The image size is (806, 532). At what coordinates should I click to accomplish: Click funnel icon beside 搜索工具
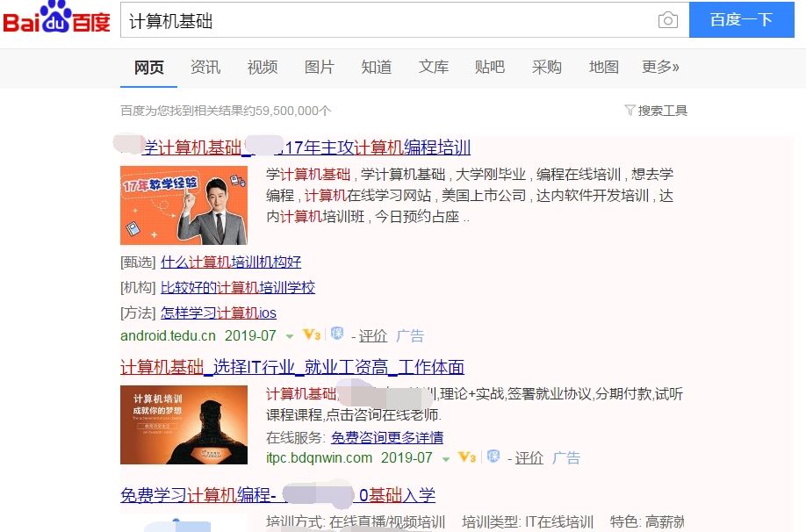(x=630, y=110)
